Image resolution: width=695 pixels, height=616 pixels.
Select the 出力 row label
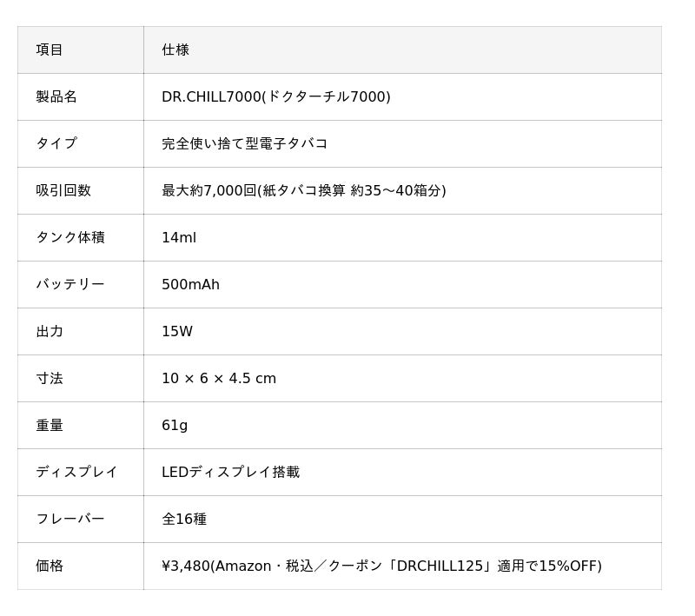[50, 332]
